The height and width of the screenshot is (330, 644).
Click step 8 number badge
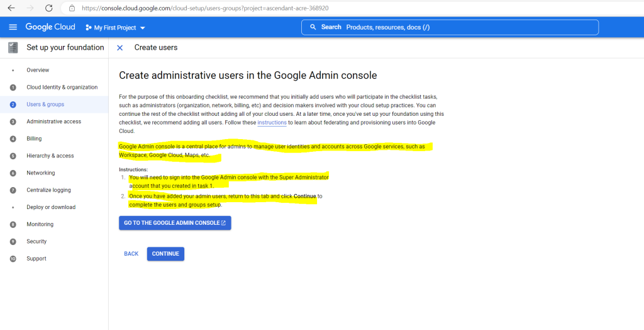click(13, 225)
